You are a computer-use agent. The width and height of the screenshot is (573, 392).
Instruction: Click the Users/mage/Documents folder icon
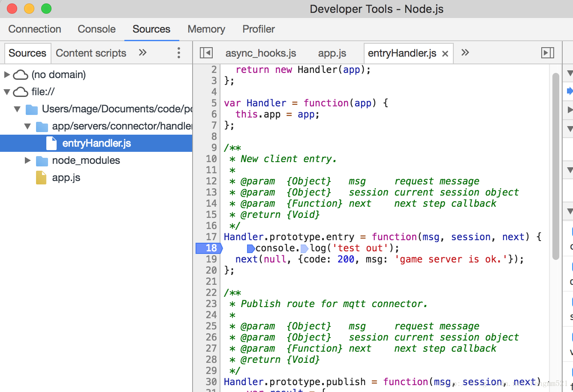coord(32,109)
